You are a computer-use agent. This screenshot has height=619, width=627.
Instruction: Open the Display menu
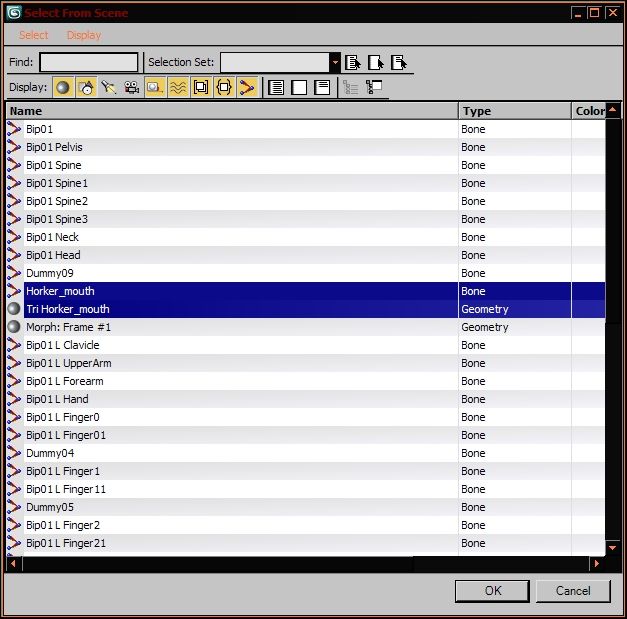(84, 35)
